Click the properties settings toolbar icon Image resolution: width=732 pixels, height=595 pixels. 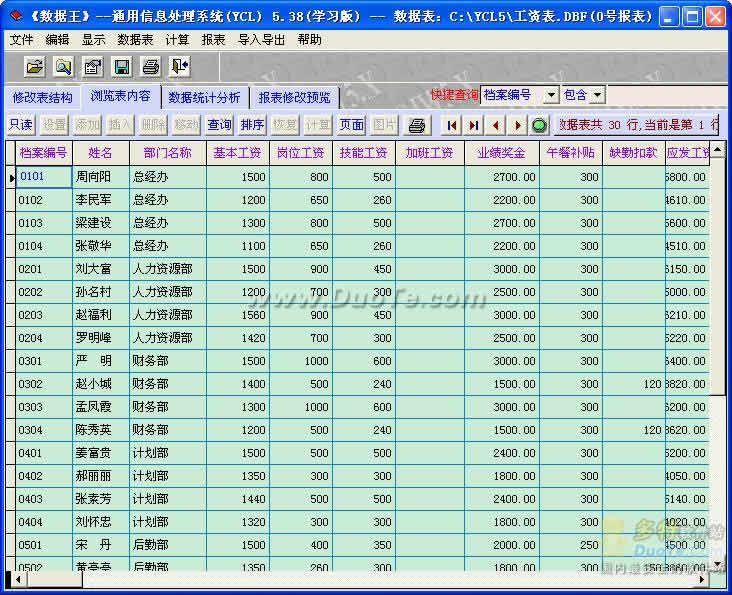(x=93, y=67)
